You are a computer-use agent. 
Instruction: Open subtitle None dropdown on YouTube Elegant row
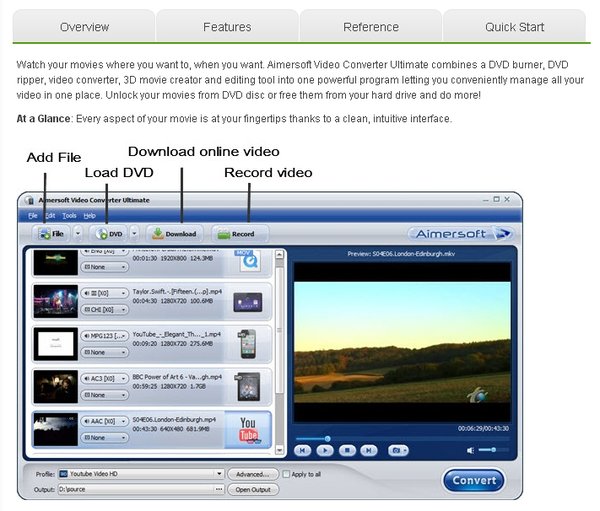(104, 352)
